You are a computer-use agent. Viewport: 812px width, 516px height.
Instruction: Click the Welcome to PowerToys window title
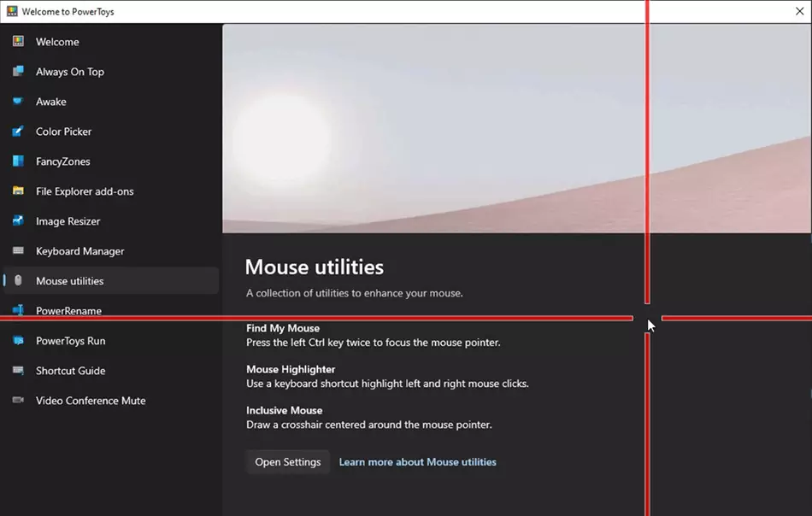tap(68, 11)
